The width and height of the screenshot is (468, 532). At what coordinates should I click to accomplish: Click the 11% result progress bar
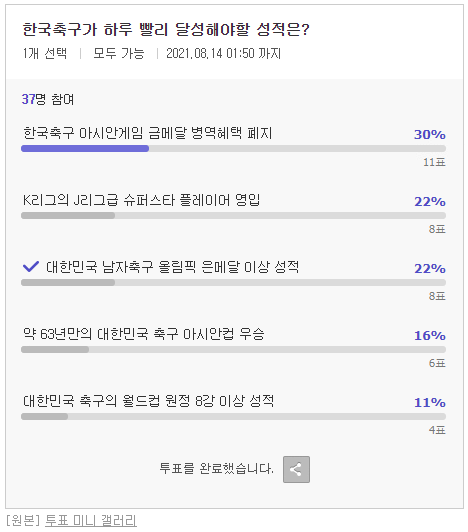coord(233,416)
